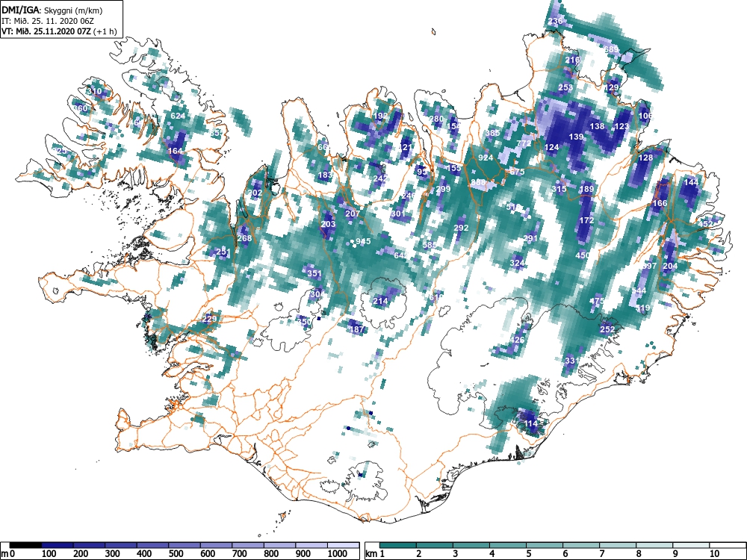Click the map value 138
The image size is (747, 560).
597,126
